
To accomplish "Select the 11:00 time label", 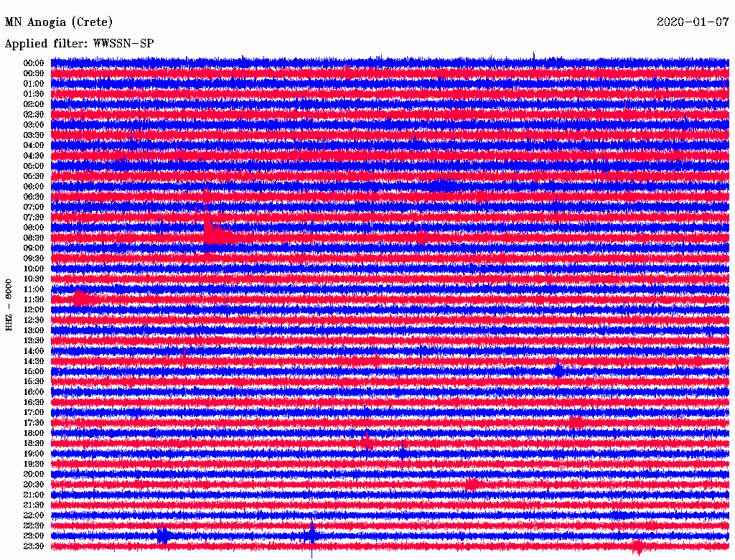I will (34, 289).
